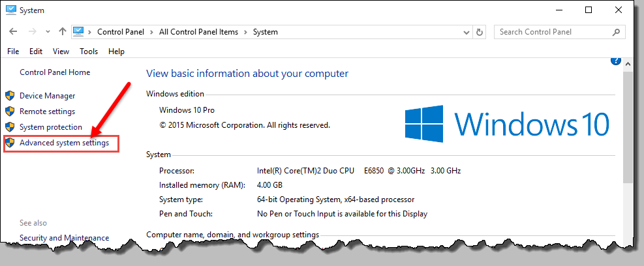Maximize the System window
Image resolution: width=644 pixels, height=266 pixels.
589,10
